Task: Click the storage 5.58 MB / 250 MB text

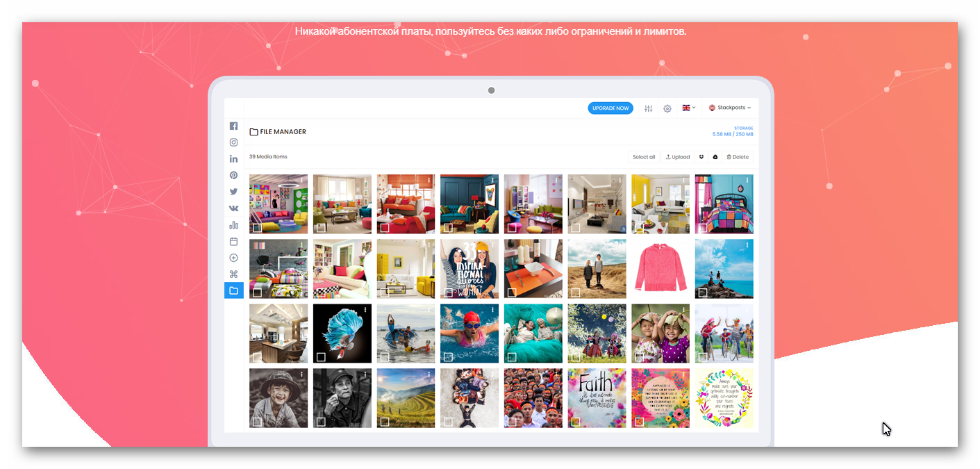Action: tap(733, 134)
